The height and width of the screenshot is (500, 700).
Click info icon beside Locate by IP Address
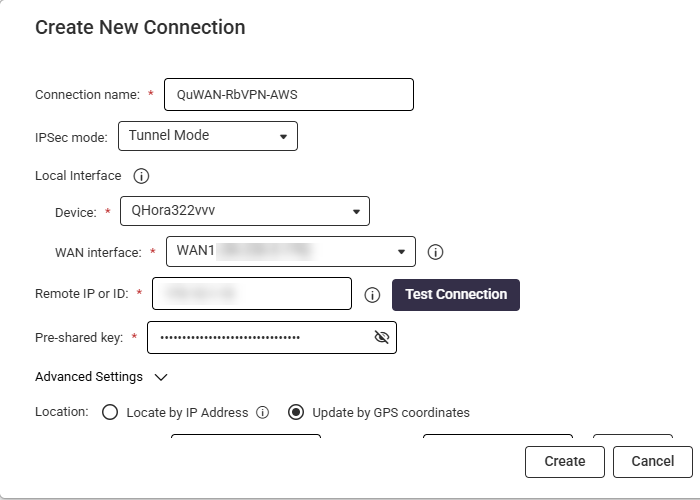(x=263, y=412)
